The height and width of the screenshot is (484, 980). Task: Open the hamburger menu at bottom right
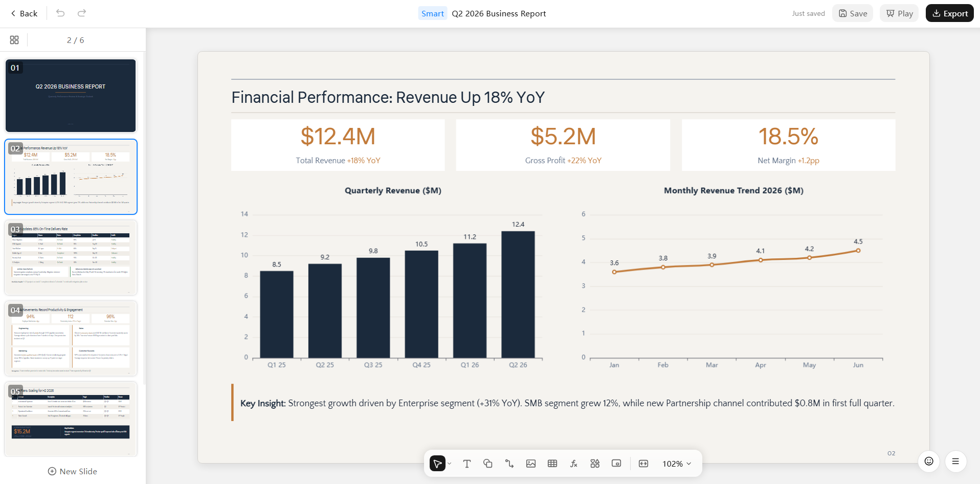955,461
